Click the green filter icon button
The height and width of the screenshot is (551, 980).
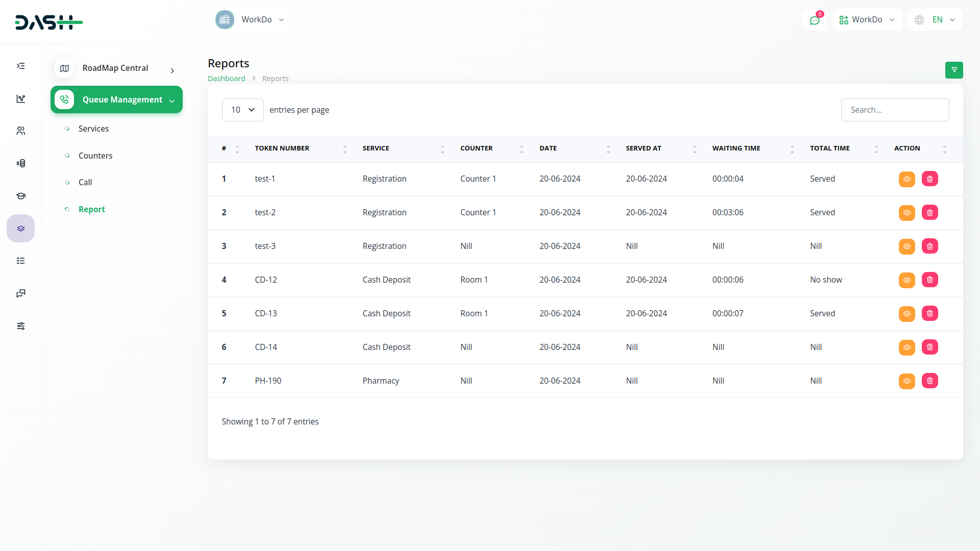953,70
